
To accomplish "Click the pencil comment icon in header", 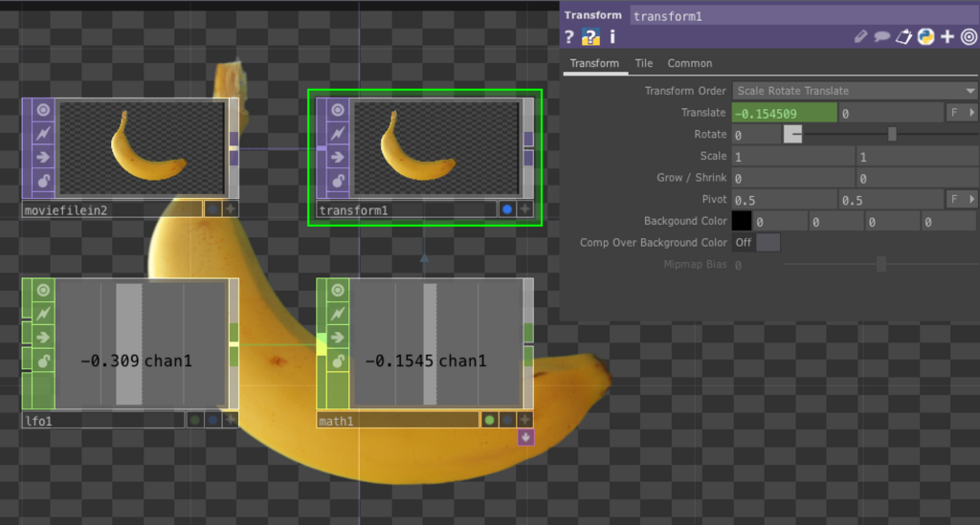I will point(860,37).
